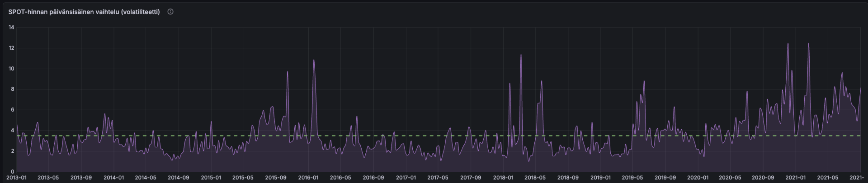Click the spike peak near 2018-05
The image size is (868, 183).
pyautogui.click(x=541, y=81)
